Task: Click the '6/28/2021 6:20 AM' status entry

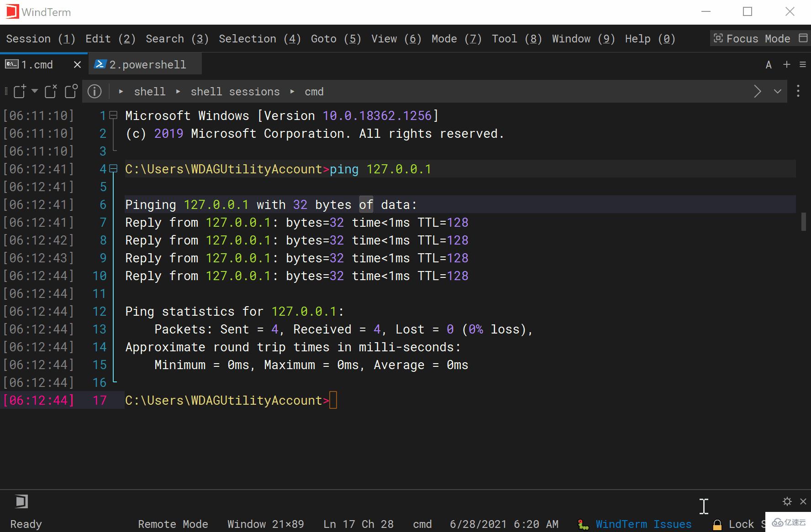Action: point(504,524)
